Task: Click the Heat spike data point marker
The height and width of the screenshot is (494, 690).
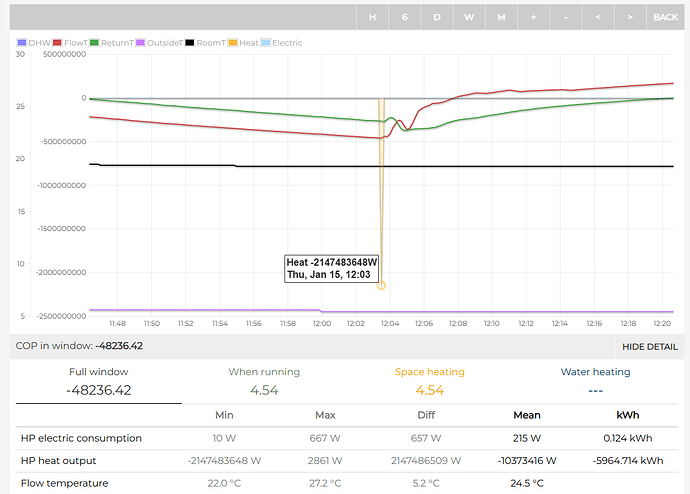Action: [381, 285]
